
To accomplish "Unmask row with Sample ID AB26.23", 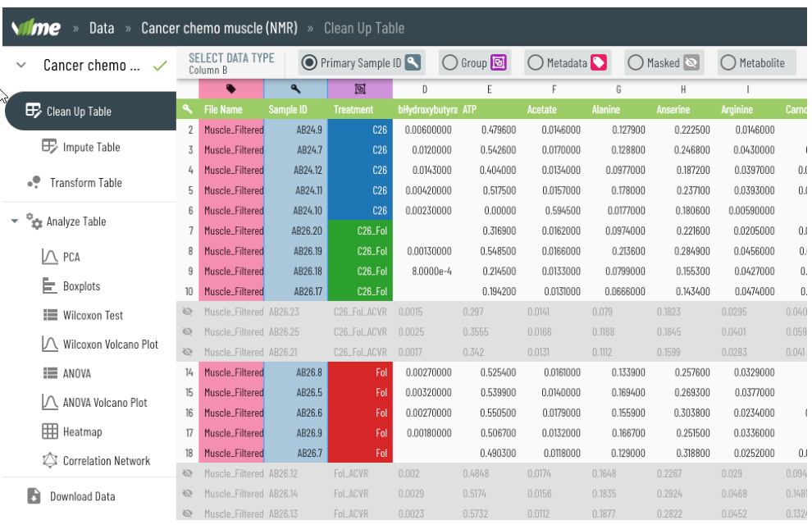I will pos(188,312).
